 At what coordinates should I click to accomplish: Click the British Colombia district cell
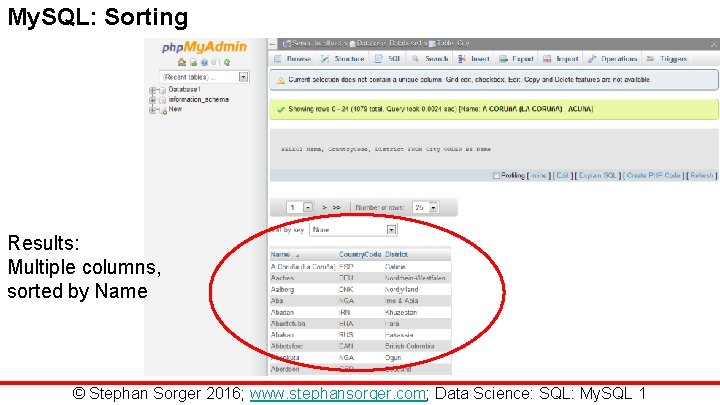[410, 346]
